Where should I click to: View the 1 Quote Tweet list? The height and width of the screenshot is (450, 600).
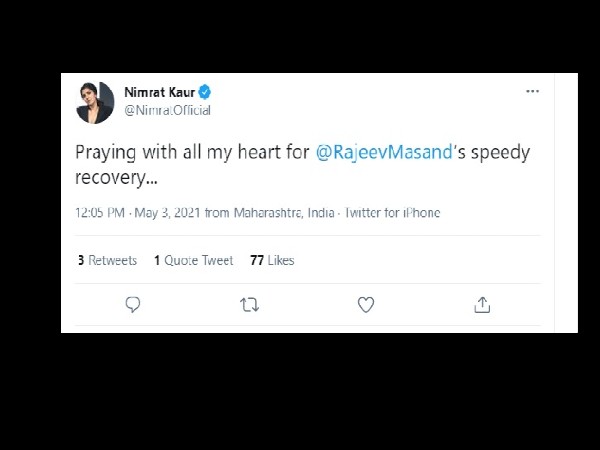(x=193, y=260)
